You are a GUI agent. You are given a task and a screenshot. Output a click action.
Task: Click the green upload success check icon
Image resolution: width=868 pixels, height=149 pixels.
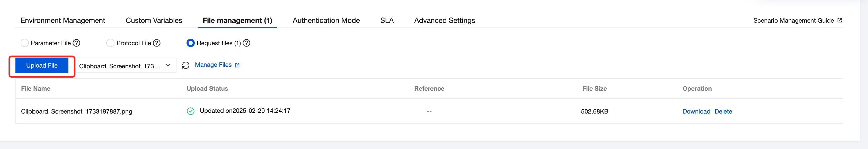tap(190, 111)
